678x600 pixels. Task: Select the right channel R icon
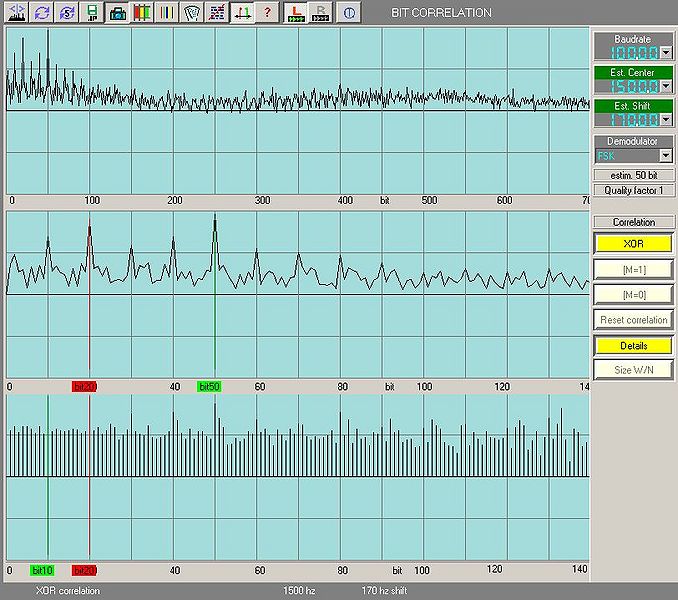pos(320,12)
